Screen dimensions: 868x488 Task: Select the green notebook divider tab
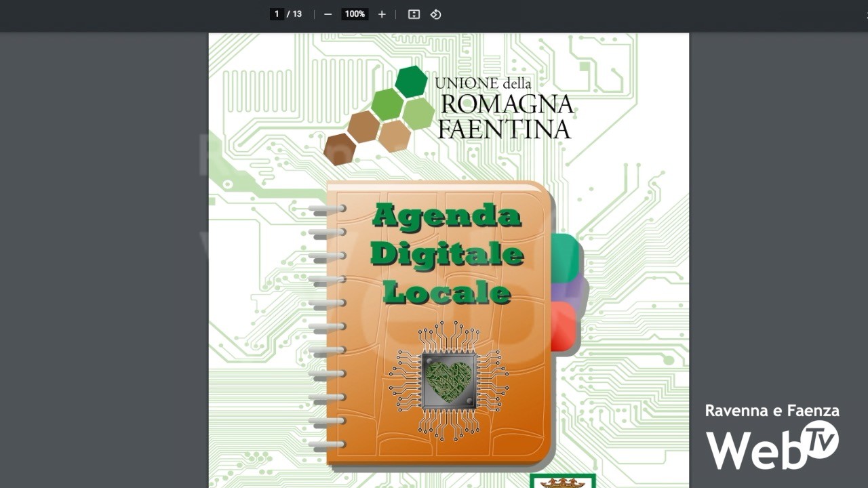tap(567, 256)
